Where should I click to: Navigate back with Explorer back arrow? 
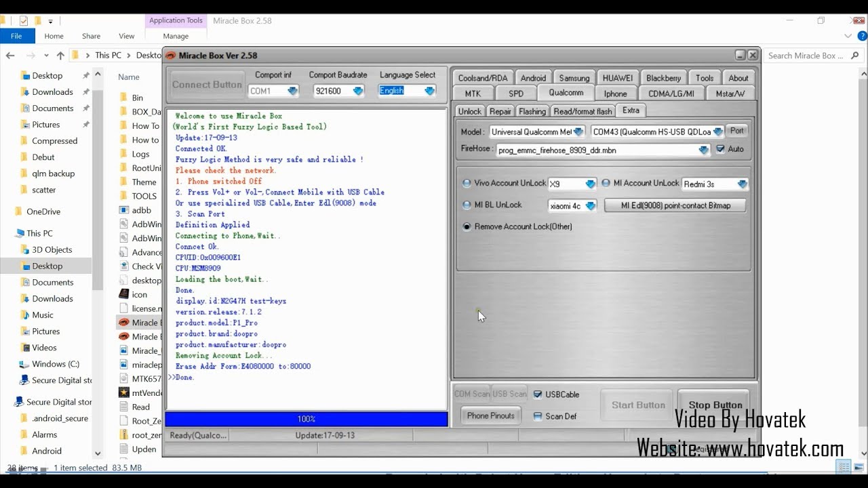pyautogui.click(x=10, y=56)
